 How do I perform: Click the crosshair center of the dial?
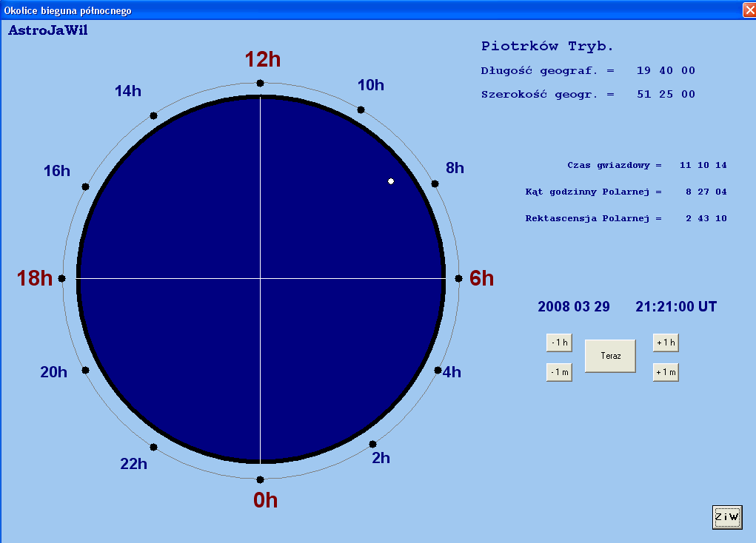click(261, 278)
